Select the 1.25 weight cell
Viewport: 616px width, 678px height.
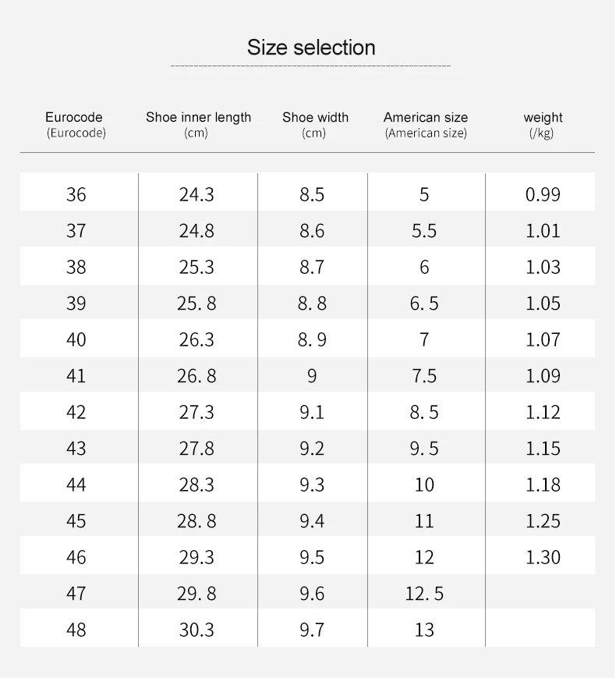pos(543,521)
